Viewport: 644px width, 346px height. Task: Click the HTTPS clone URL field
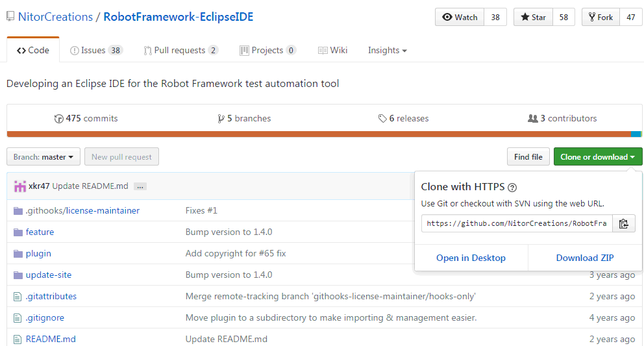pyautogui.click(x=517, y=223)
